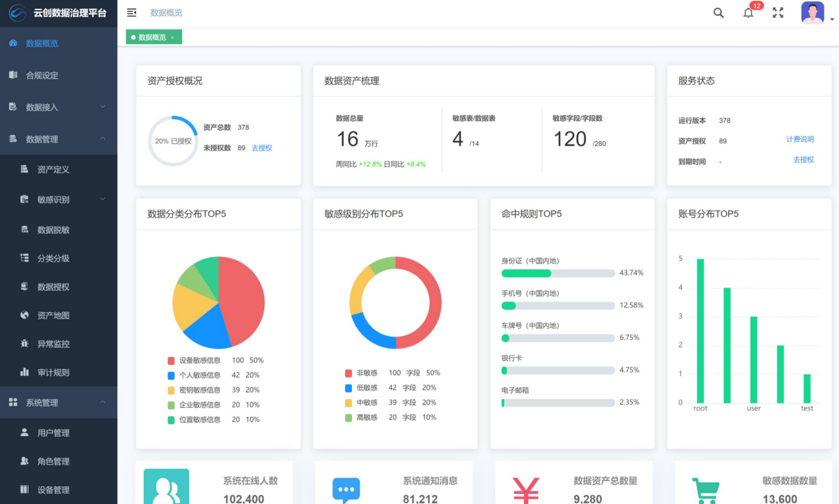
Task: Open 合规设定 menu item
Action: click(59, 75)
